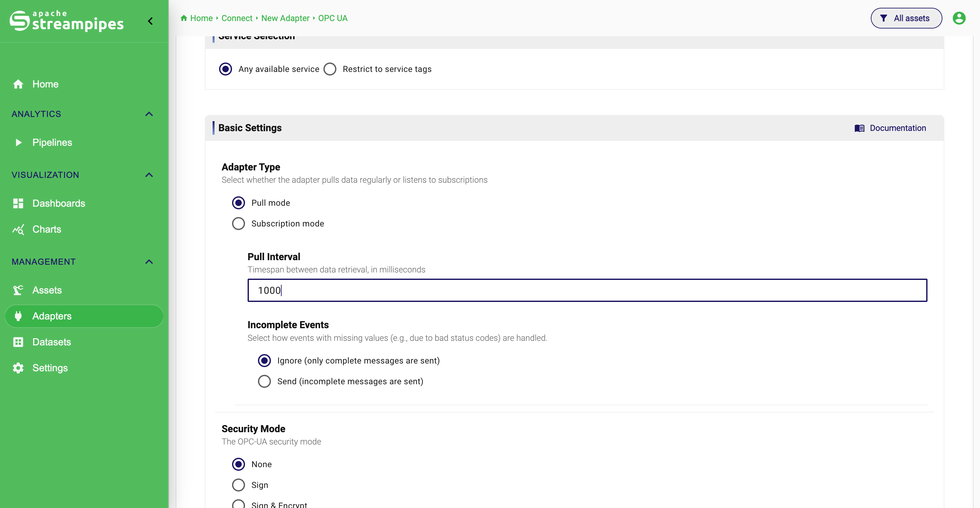Select Restrict to service tags option
This screenshot has height=508, width=980.
coord(330,69)
